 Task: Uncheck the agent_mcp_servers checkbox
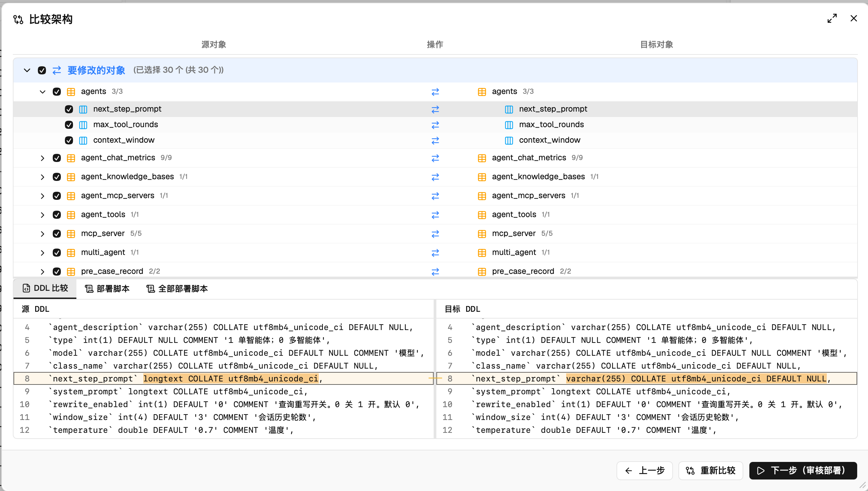[x=57, y=196]
